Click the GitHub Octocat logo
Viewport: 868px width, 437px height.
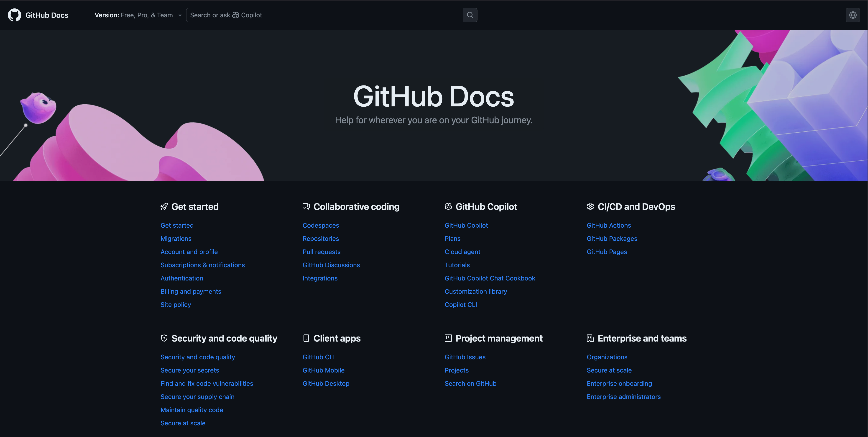pos(15,15)
